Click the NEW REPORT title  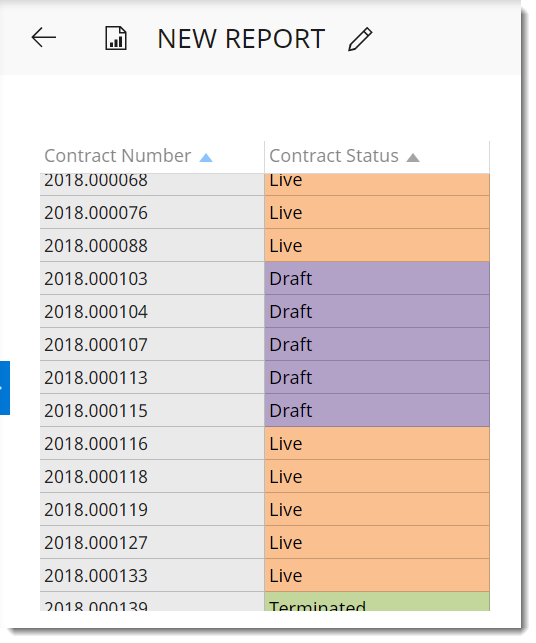tap(241, 39)
